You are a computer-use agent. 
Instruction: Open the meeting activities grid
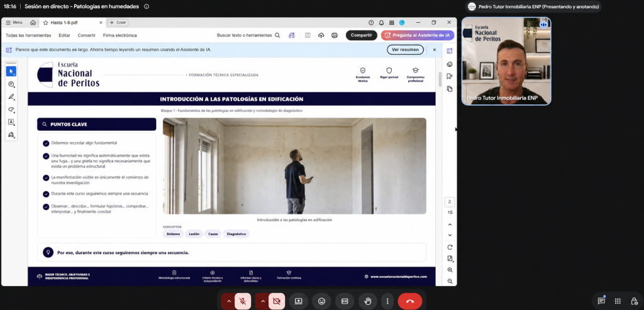618,301
